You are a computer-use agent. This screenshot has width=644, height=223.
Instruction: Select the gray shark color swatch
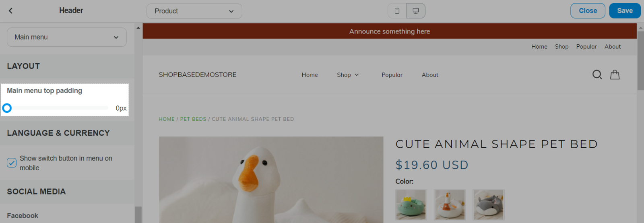coord(488,204)
